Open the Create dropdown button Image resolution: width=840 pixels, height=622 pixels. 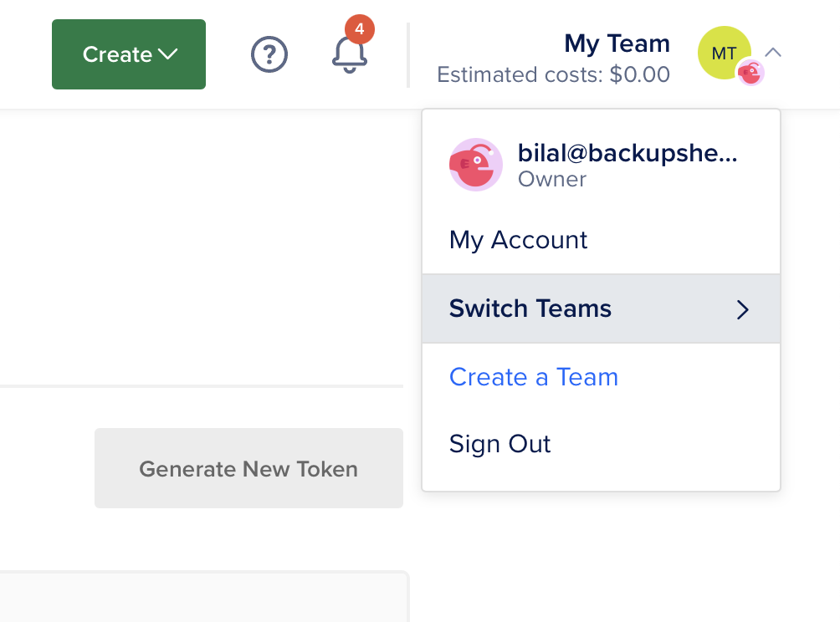point(129,54)
